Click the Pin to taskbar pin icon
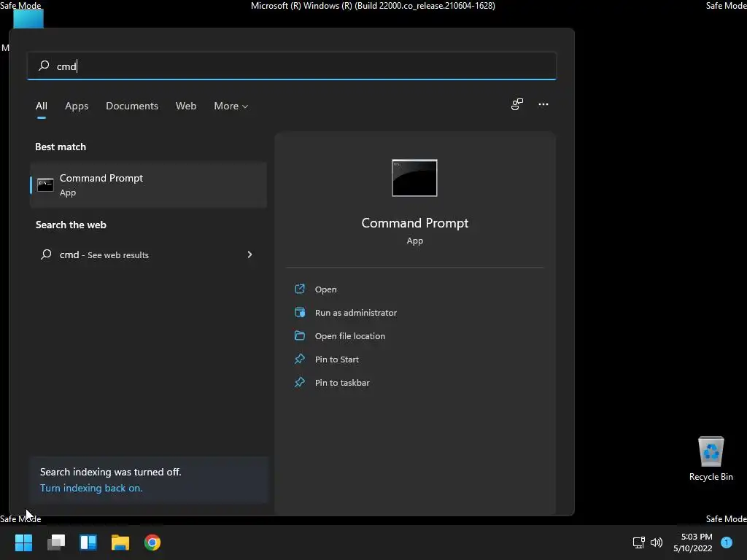This screenshot has height=560, width=747. click(300, 382)
